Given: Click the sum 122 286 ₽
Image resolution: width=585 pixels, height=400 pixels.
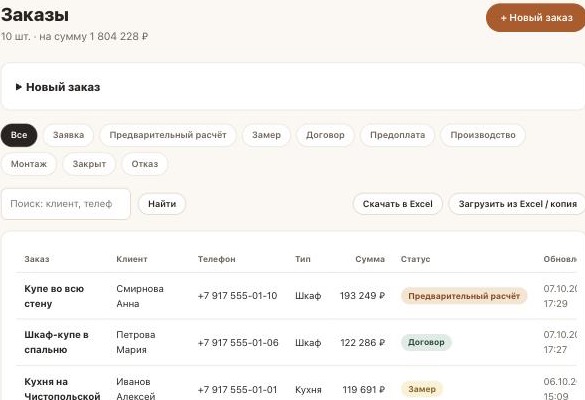Looking at the screenshot, I should [x=362, y=343].
